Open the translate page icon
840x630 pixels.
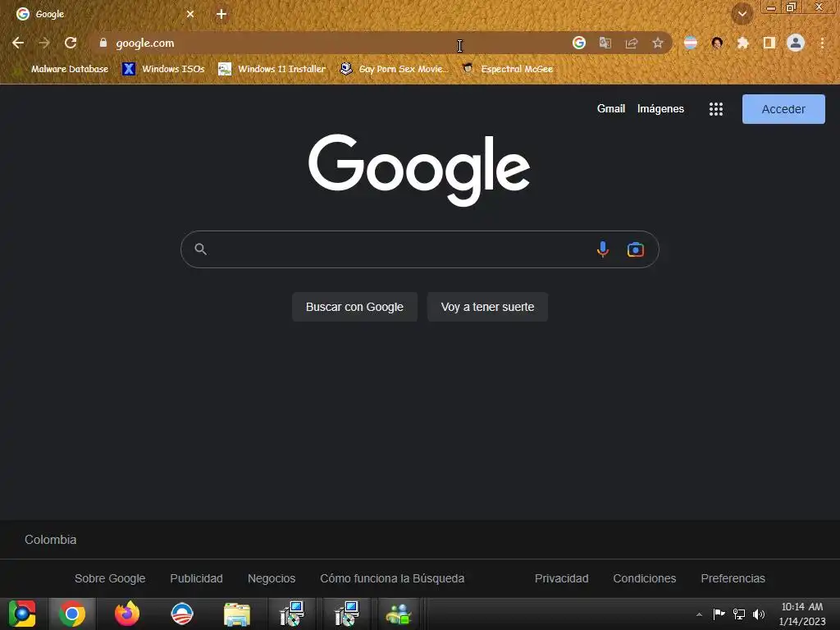click(x=605, y=43)
